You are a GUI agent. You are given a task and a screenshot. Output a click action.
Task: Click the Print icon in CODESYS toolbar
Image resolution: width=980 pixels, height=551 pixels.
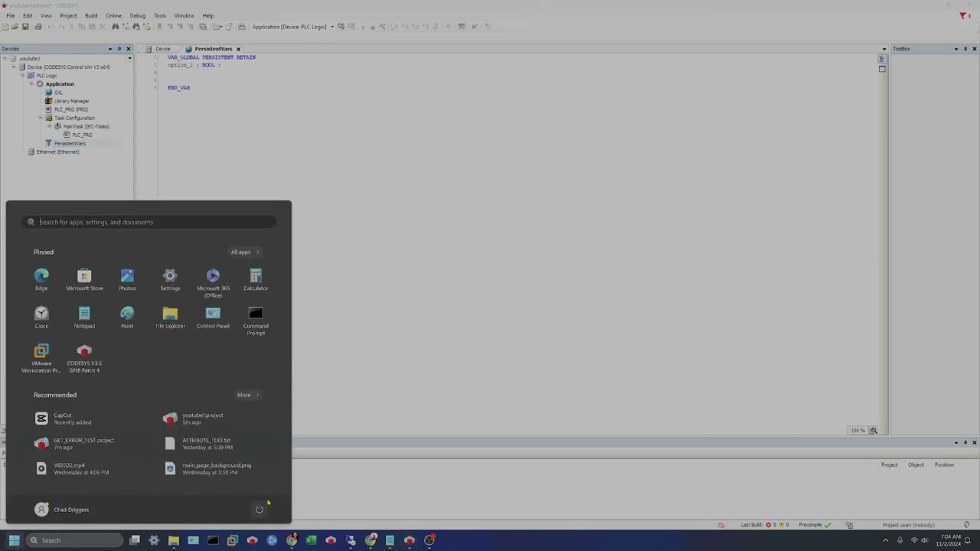[38, 27]
